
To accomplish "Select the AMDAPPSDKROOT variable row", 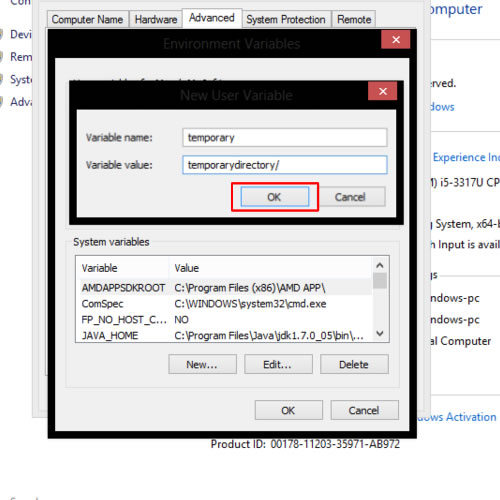I will tap(225, 288).
